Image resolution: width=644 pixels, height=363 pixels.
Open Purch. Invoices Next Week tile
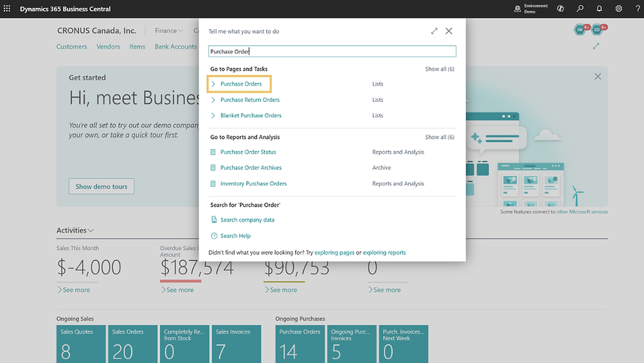[403, 344]
